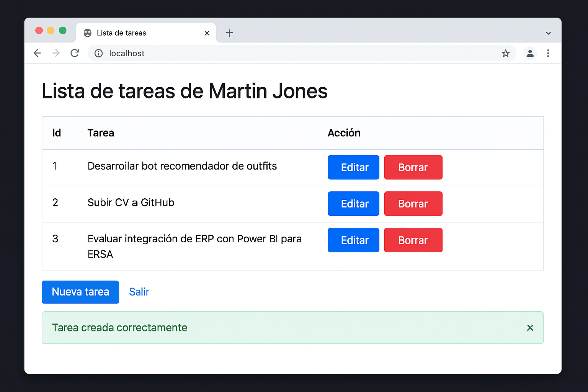Open the browser profile avatar icon
588x392 pixels.
(530, 53)
